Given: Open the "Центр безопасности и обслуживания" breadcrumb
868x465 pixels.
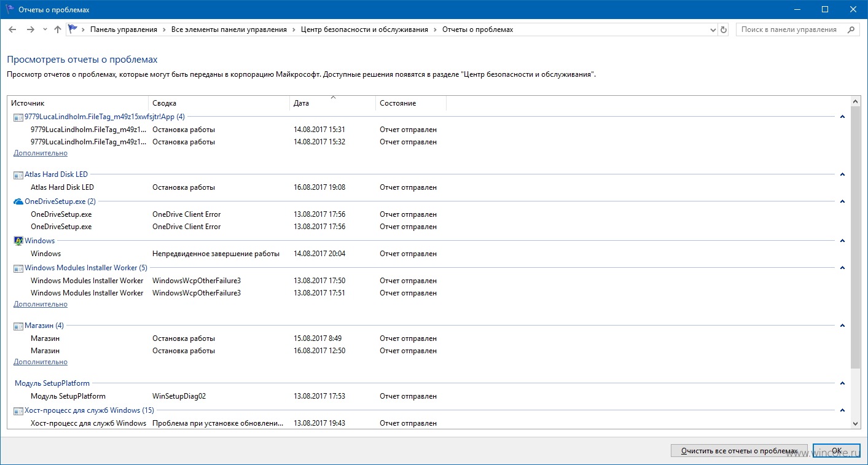Looking at the screenshot, I should (364, 29).
